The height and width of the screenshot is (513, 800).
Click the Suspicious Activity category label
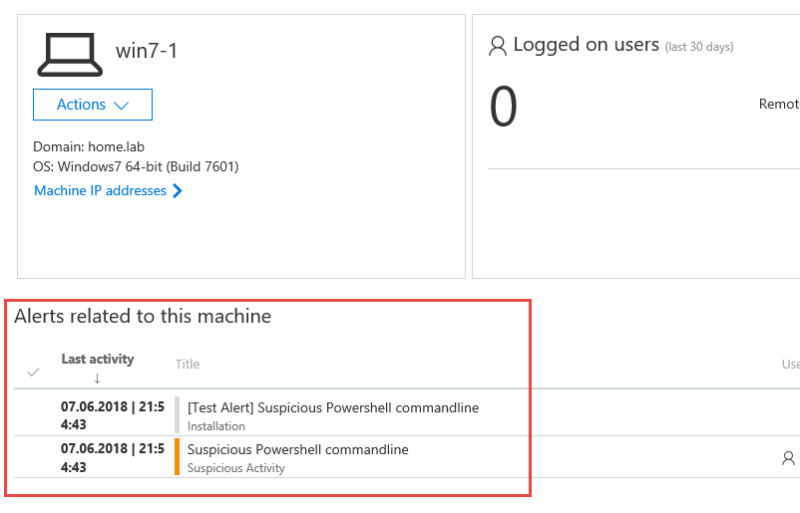pyautogui.click(x=236, y=468)
